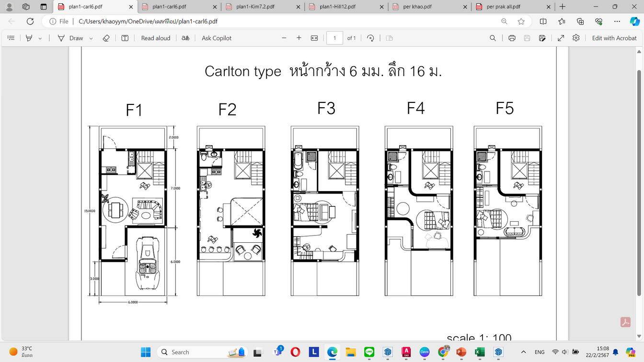The image size is (644, 362).
Task: Select the Erase tool
Action: point(106,38)
